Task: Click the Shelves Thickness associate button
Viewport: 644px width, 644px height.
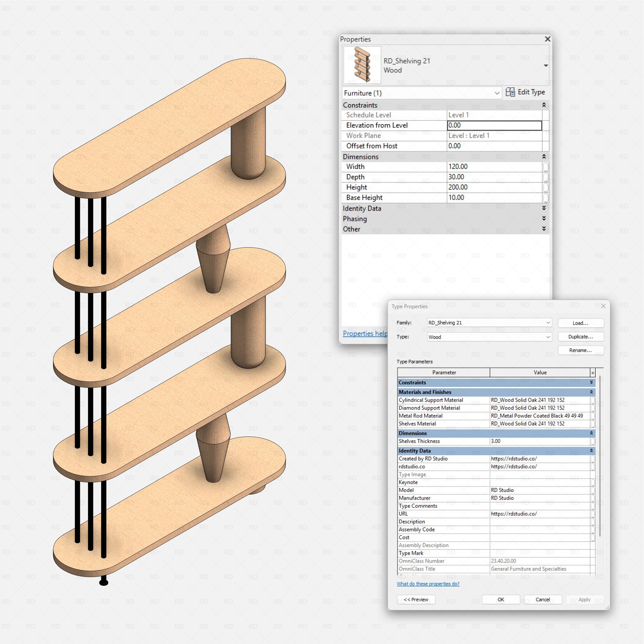Action: pos(593,441)
